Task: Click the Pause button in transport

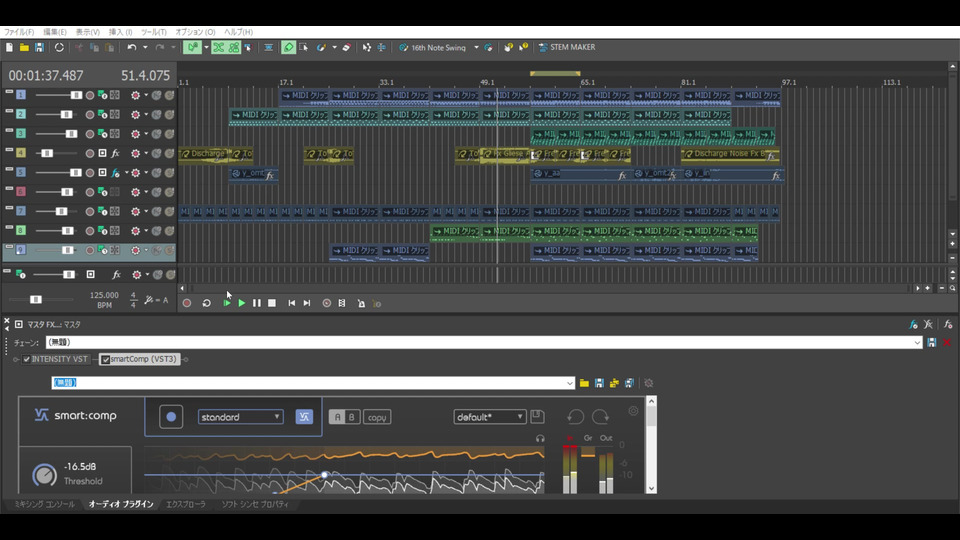Action: [x=257, y=303]
